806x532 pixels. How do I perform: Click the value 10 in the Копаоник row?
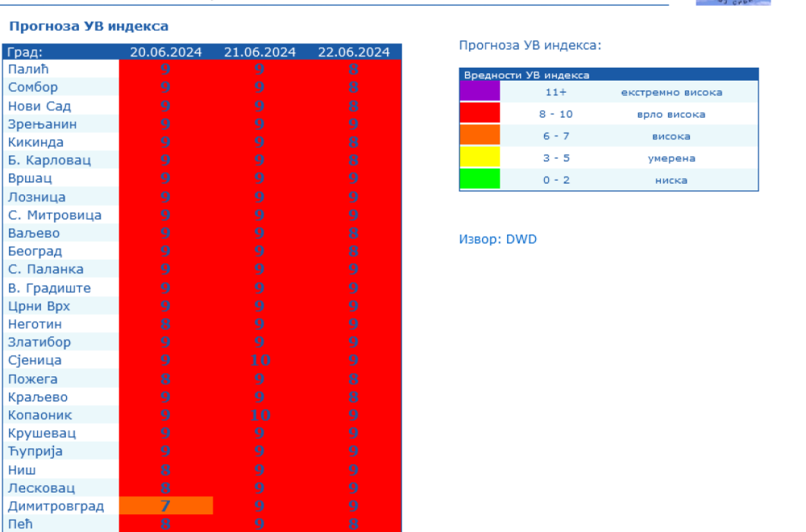coord(260,415)
